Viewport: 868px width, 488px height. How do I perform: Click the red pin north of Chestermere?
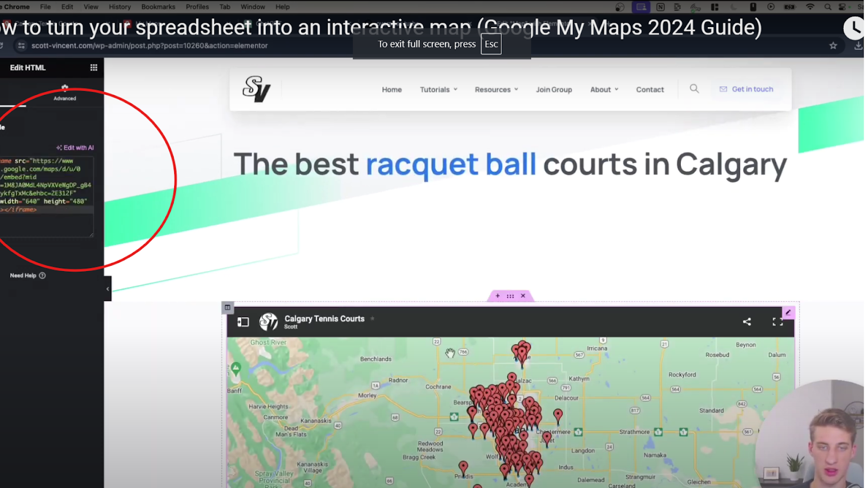tap(558, 416)
